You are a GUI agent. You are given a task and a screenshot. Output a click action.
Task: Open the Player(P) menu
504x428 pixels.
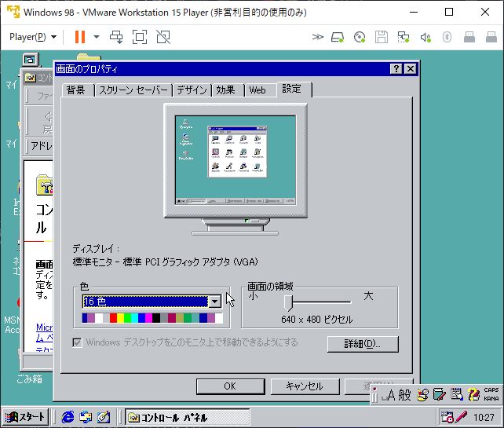point(33,37)
